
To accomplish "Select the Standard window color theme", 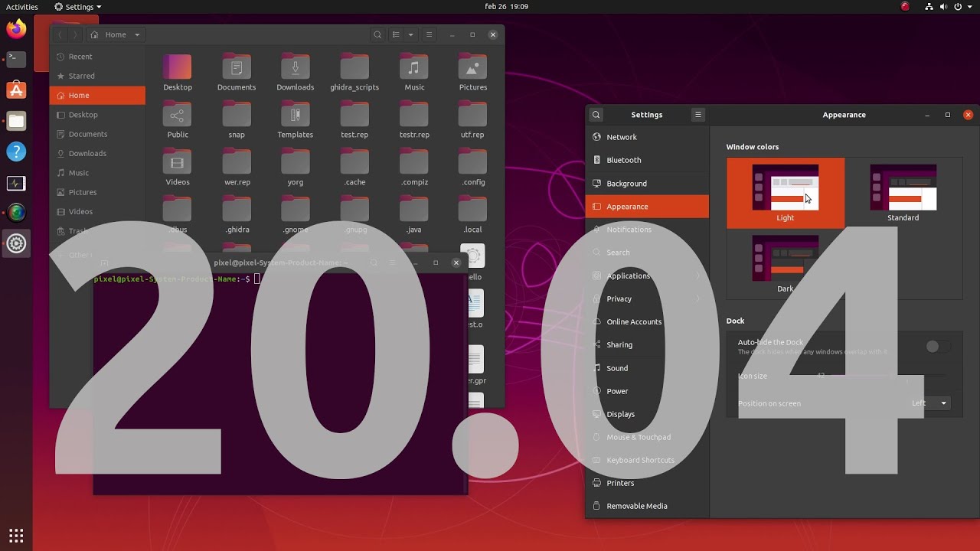I will (903, 193).
